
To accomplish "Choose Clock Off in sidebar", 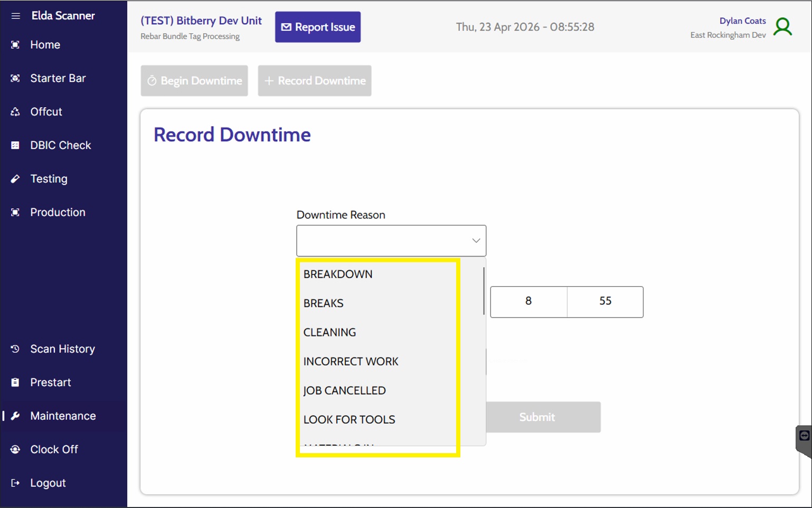I will pyautogui.click(x=63, y=449).
